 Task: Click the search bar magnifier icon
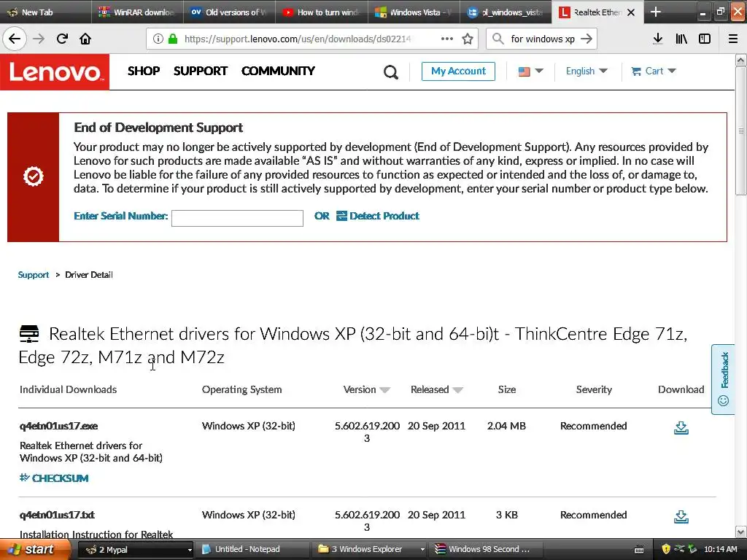[x=498, y=39]
